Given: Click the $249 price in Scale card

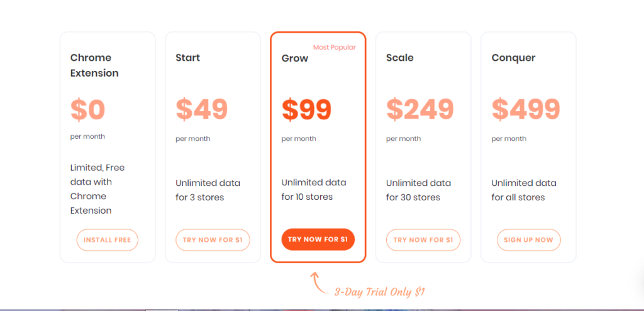Looking at the screenshot, I should [419, 110].
